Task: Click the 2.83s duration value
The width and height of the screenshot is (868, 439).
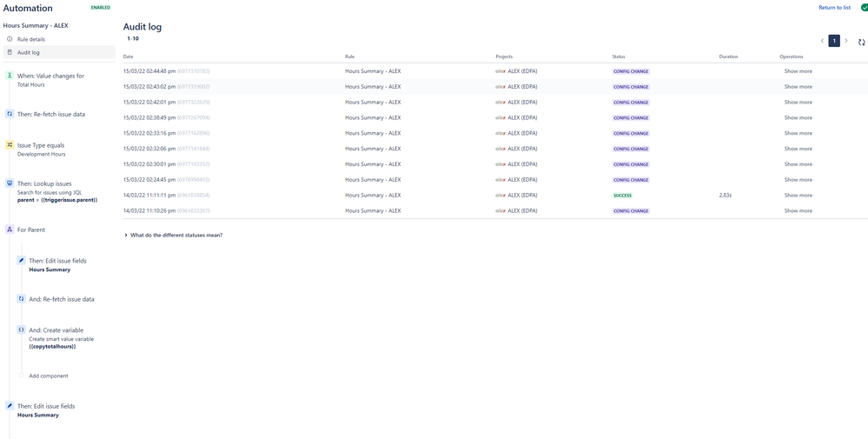Action: coord(726,196)
